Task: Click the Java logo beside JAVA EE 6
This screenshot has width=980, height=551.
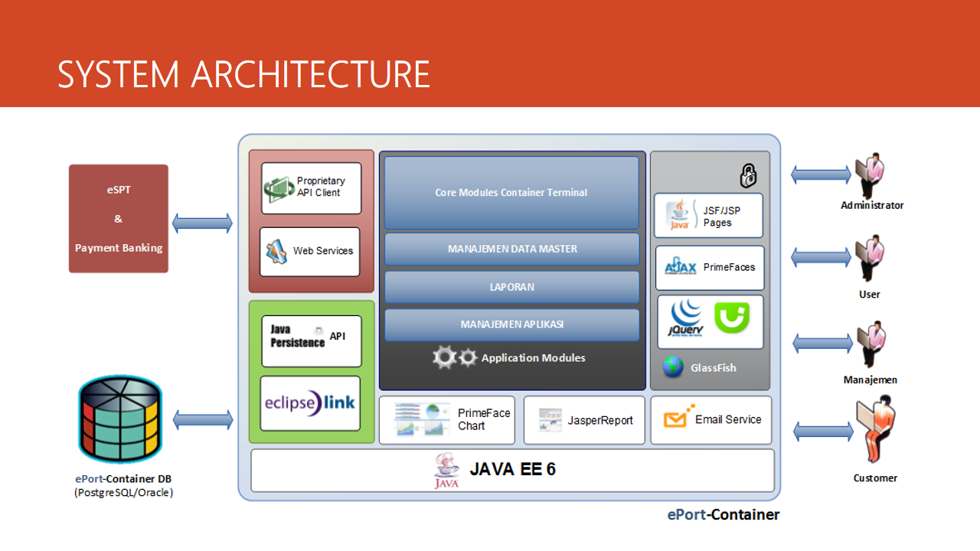Action: tap(447, 471)
